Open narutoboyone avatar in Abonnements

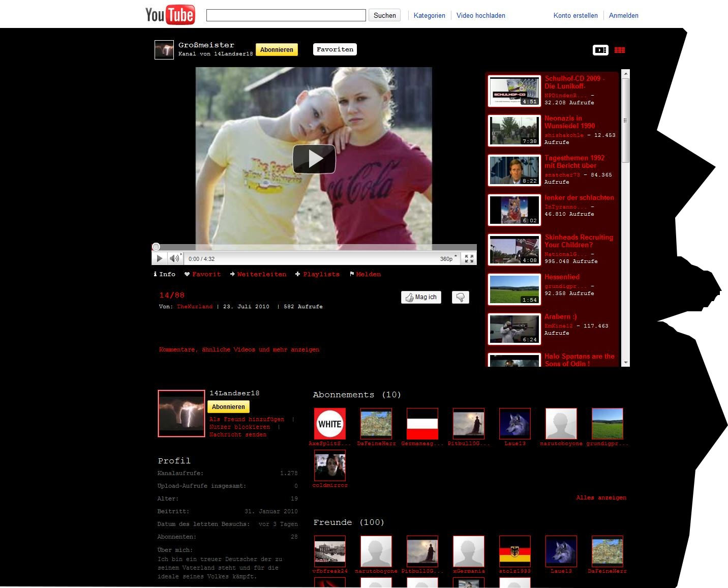point(561,424)
